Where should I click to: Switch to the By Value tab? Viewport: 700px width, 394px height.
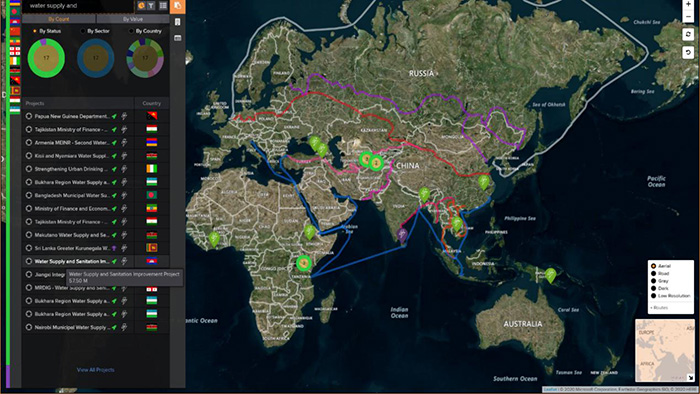coord(133,19)
